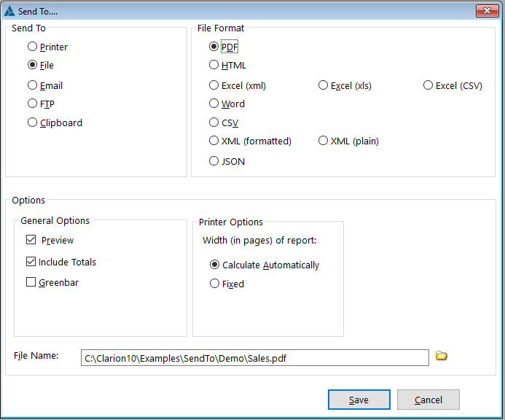This screenshot has width=505, height=420.
Task: Select the Excel (xls) format
Action: (324, 85)
